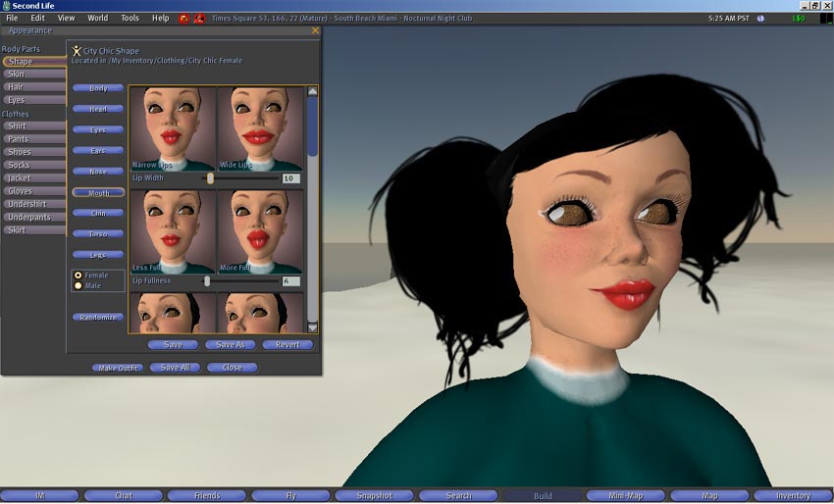This screenshot has width=834, height=504.
Task: Click the Less Full lips preview thumbnail
Action: click(x=173, y=231)
